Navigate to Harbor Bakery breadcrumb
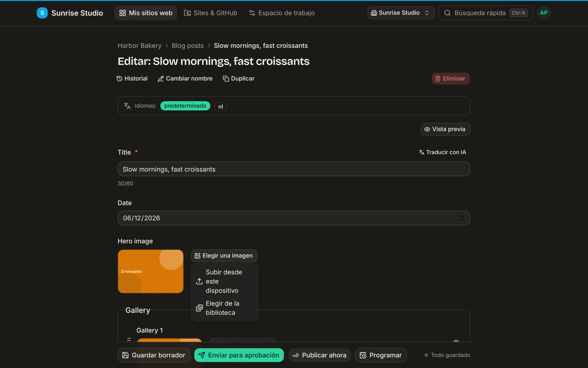Screen dimensions: 588x368 point(139,46)
